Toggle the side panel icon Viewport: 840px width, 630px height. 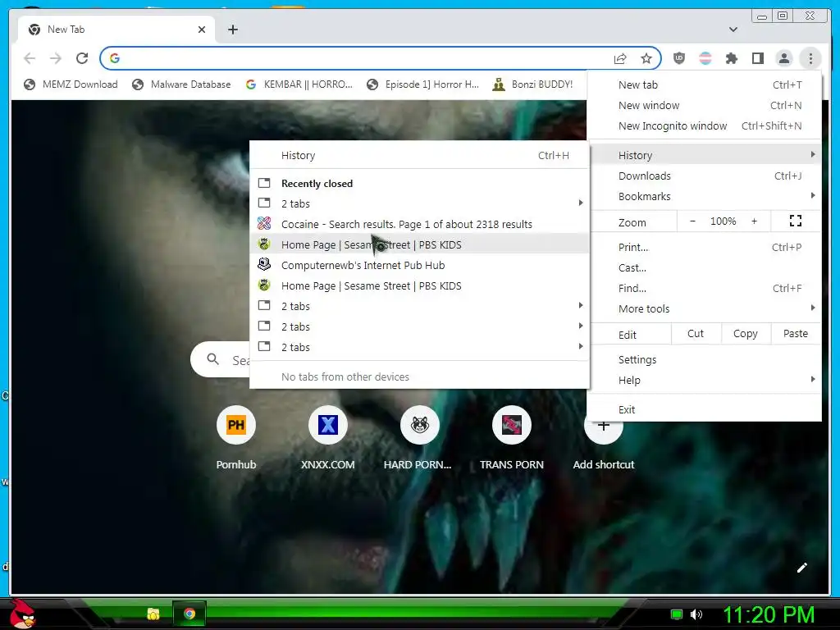[757, 58]
